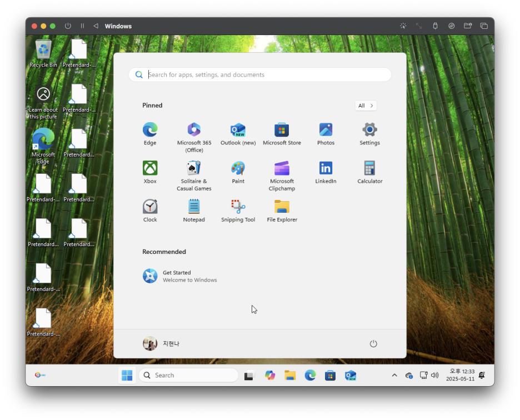Open Microsoft Clipchamp
The width and height of the screenshot is (520, 420).
(x=282, y=176)
